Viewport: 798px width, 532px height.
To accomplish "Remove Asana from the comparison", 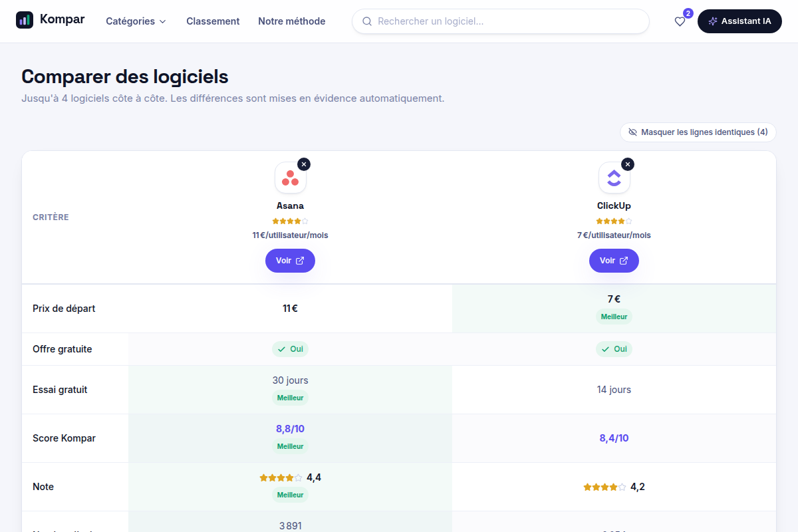I will (304, 164).
